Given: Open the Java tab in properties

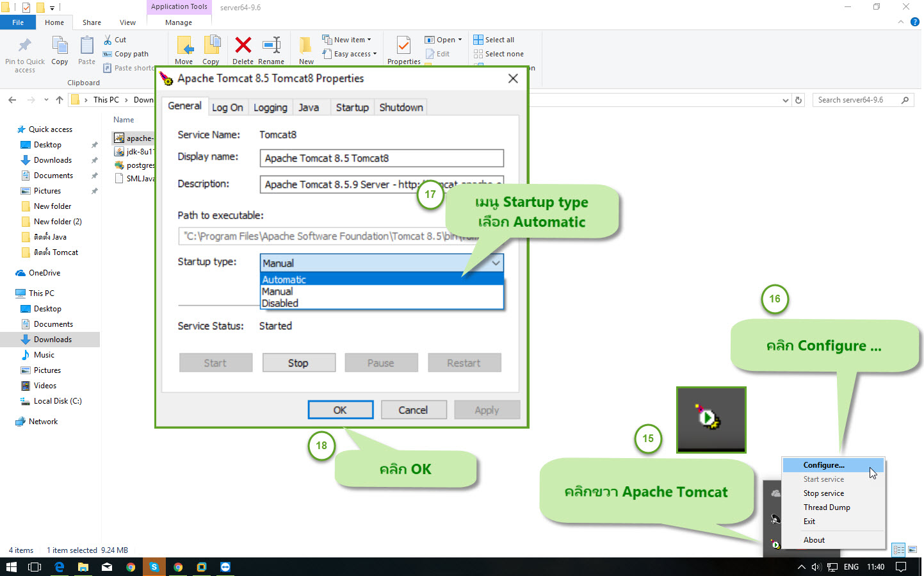Looking at the screenshot, I should point(309,108).
